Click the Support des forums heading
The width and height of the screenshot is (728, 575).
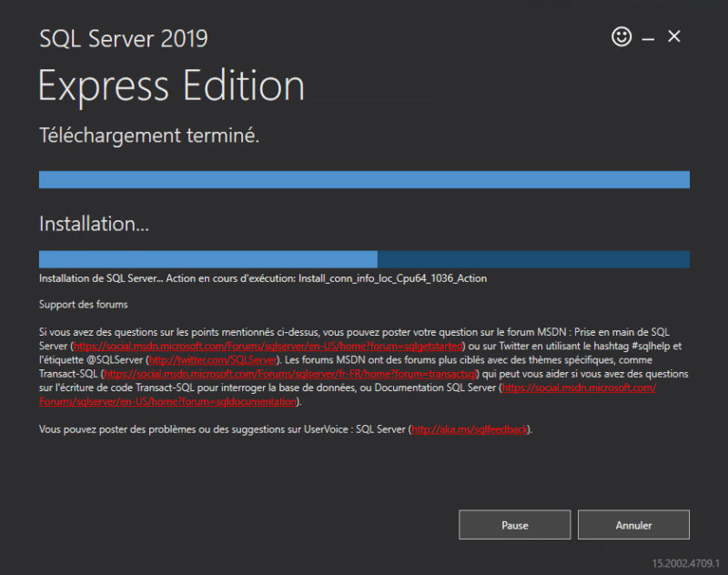point(83,304)
